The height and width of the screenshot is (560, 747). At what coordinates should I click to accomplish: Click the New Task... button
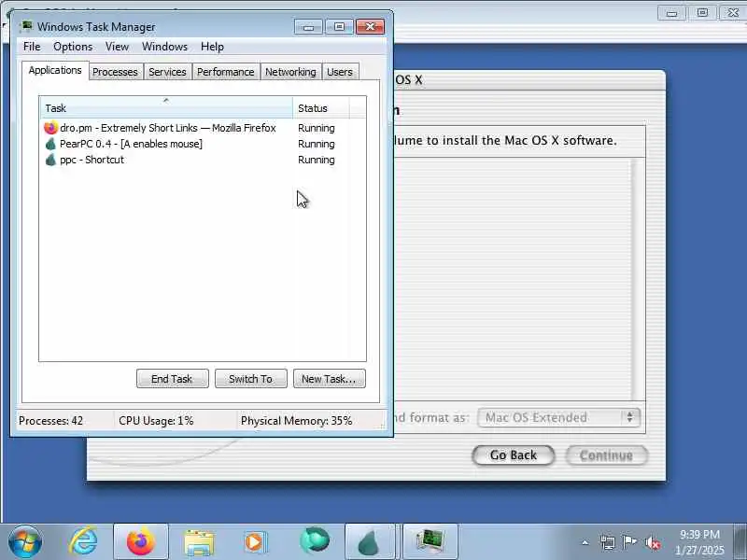point(330,379)
